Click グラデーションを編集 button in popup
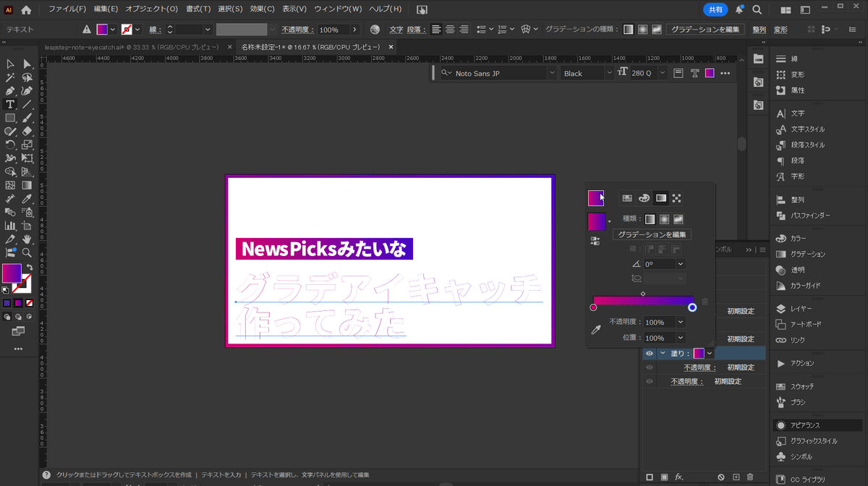This screenshot has width=868, height=486. [x=652, y=234]
